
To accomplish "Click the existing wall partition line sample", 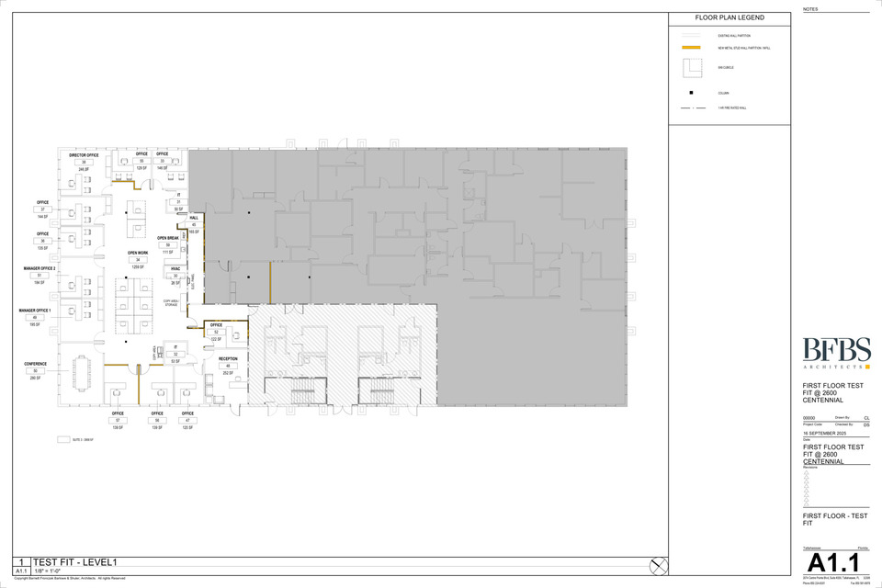I will pos(692,36).
